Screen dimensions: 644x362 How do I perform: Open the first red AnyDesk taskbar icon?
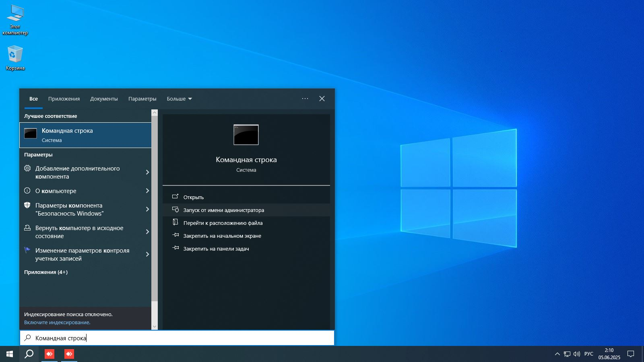pos(50,354)
